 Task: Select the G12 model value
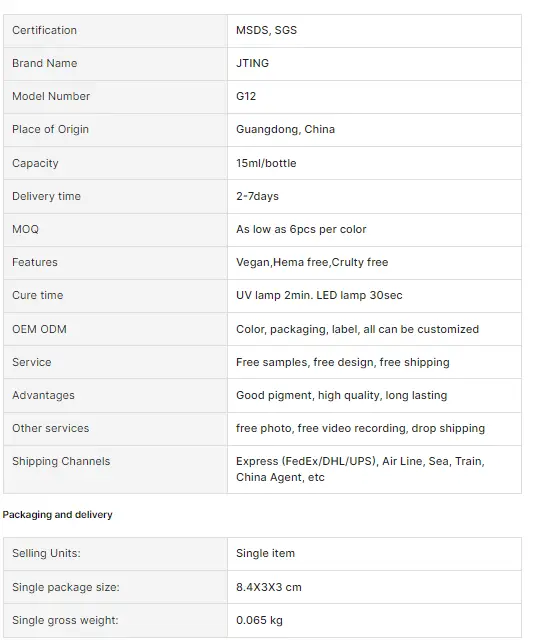pos(246,96)
